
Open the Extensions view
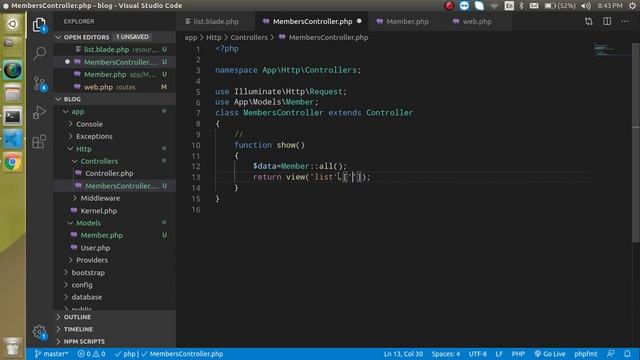39,141
